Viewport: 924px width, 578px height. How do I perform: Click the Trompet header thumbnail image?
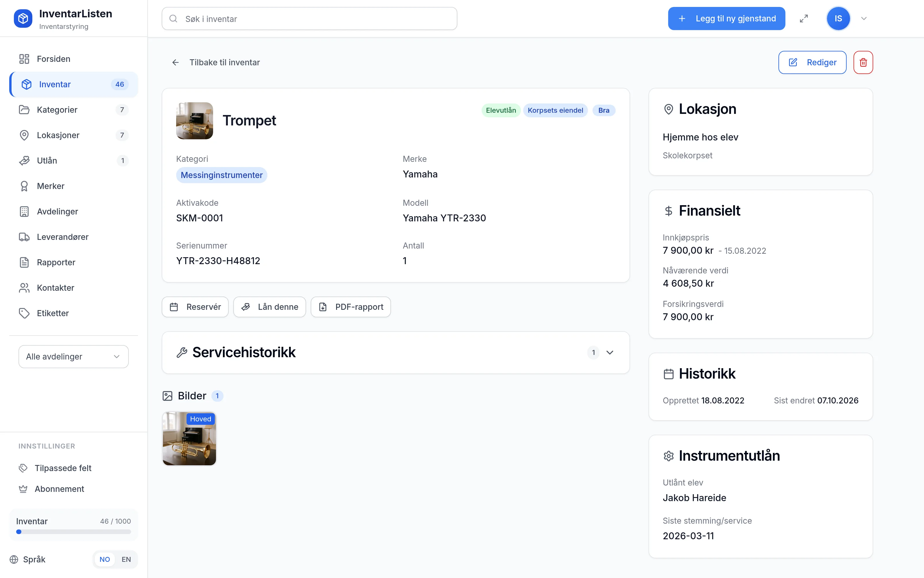[x=194, y=121]
